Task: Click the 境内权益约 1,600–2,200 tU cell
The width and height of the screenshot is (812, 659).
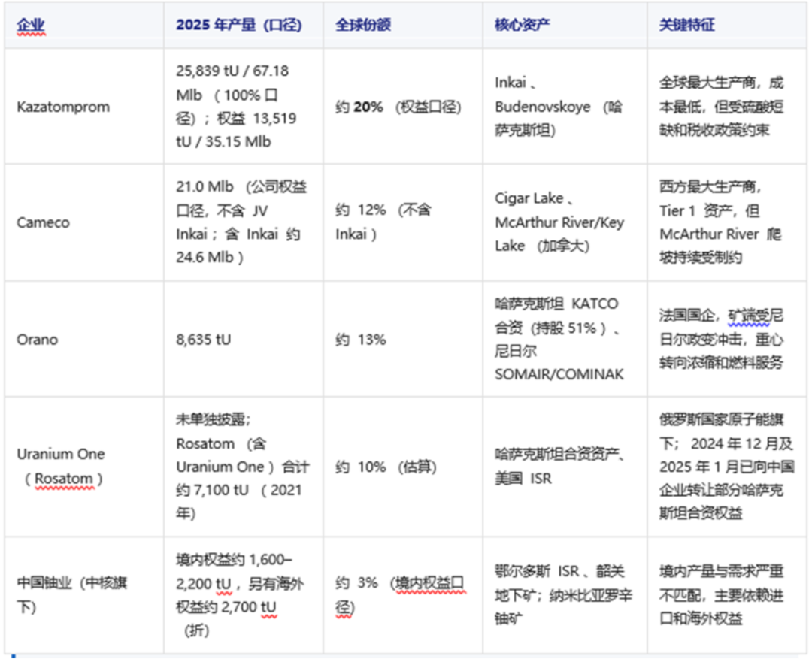Action: pos(244,595)
